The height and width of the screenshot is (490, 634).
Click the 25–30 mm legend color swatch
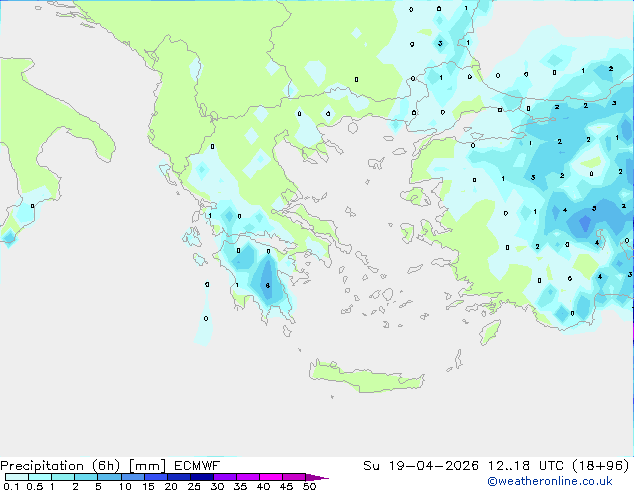point(201,477)
